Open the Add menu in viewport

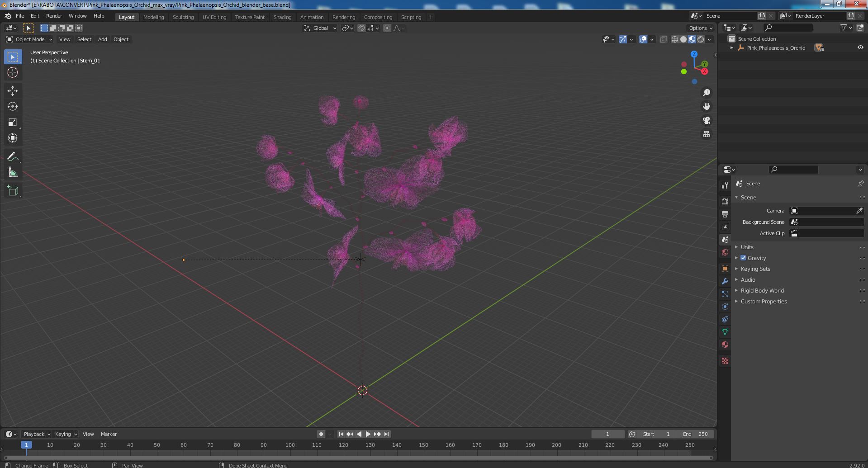(x=103, y=39)
